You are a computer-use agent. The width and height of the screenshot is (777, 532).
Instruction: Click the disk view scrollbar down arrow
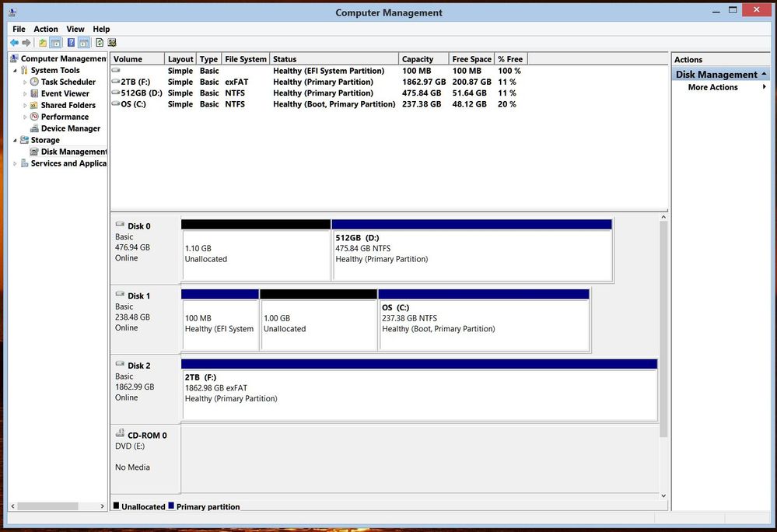pyautogui.click(x=663, y=495)
